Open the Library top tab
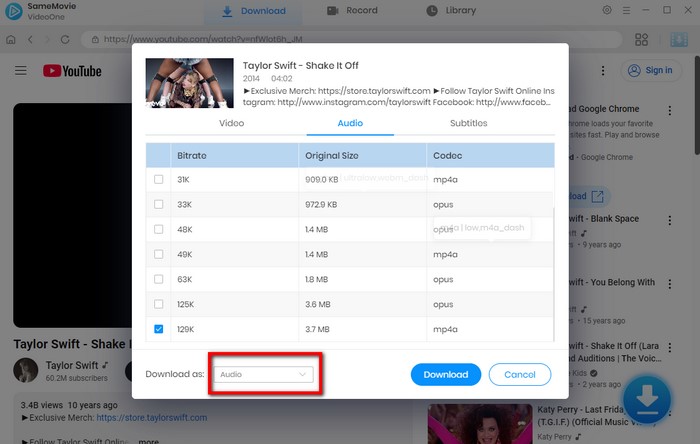Screen dimensions: 700x444 451,10
